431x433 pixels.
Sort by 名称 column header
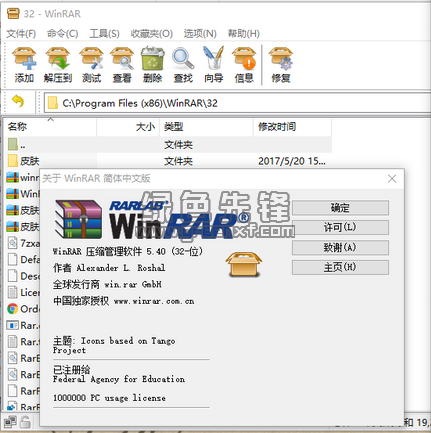point(50,127)
